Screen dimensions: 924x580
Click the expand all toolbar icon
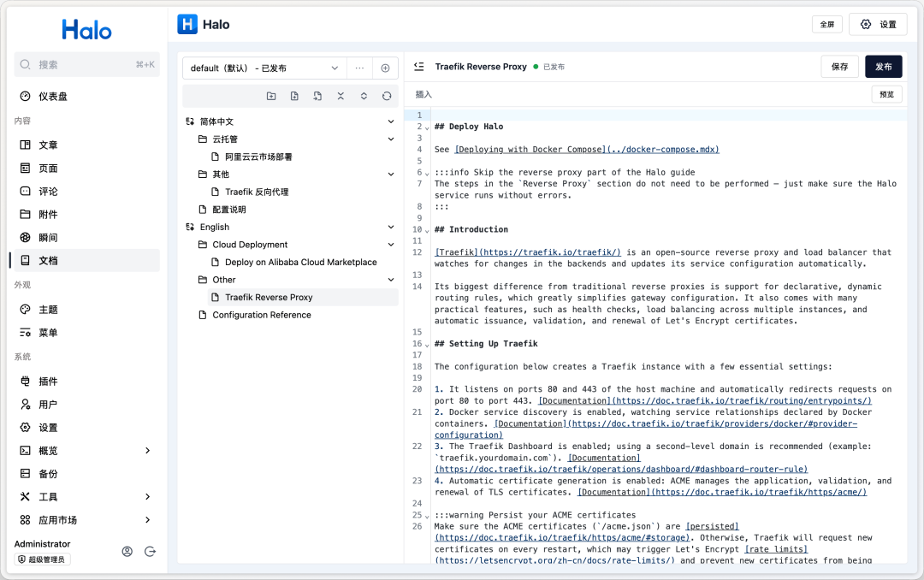click(x=364, y=96)
